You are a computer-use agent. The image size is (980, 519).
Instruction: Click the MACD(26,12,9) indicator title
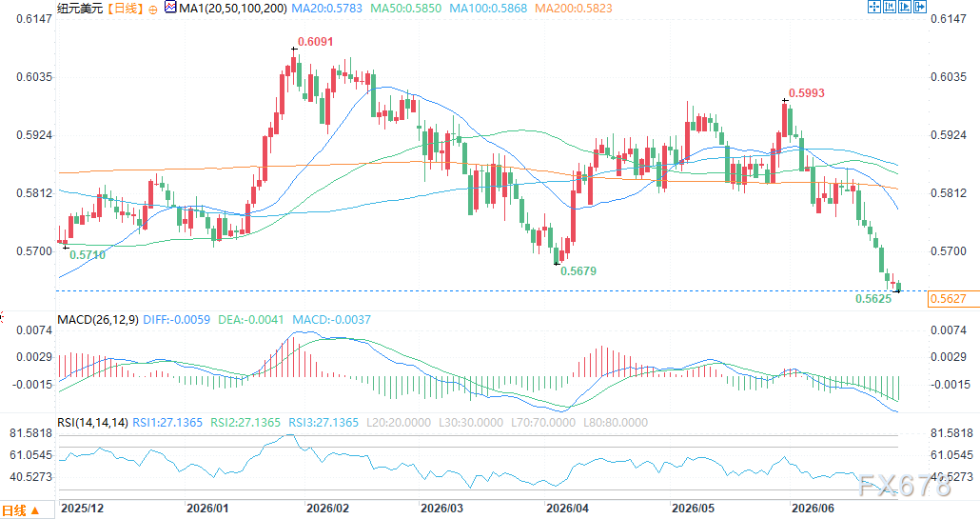(x=97, y=320)
